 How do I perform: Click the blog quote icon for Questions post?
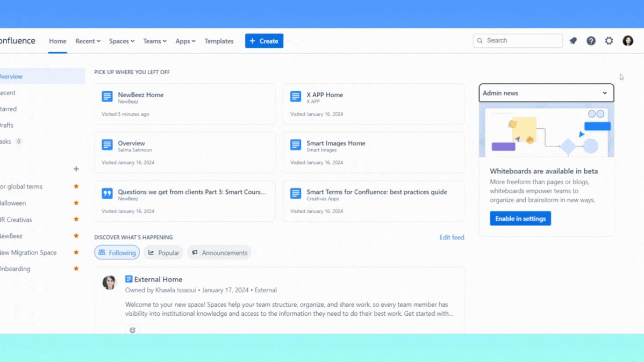(x=107, y=193)
